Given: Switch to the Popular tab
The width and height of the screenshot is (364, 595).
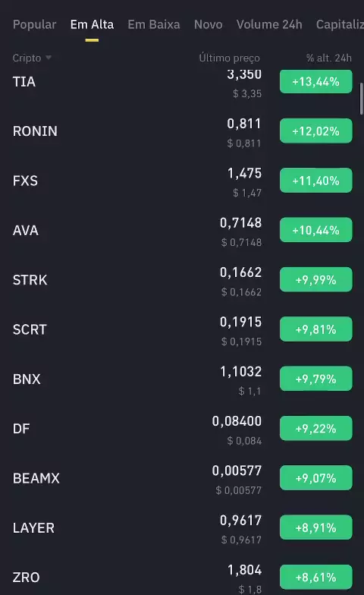Looking at the screenshot, I should 35,24.
